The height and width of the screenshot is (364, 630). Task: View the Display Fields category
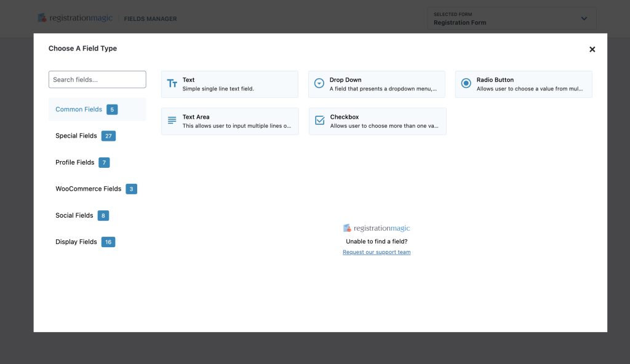76,242
